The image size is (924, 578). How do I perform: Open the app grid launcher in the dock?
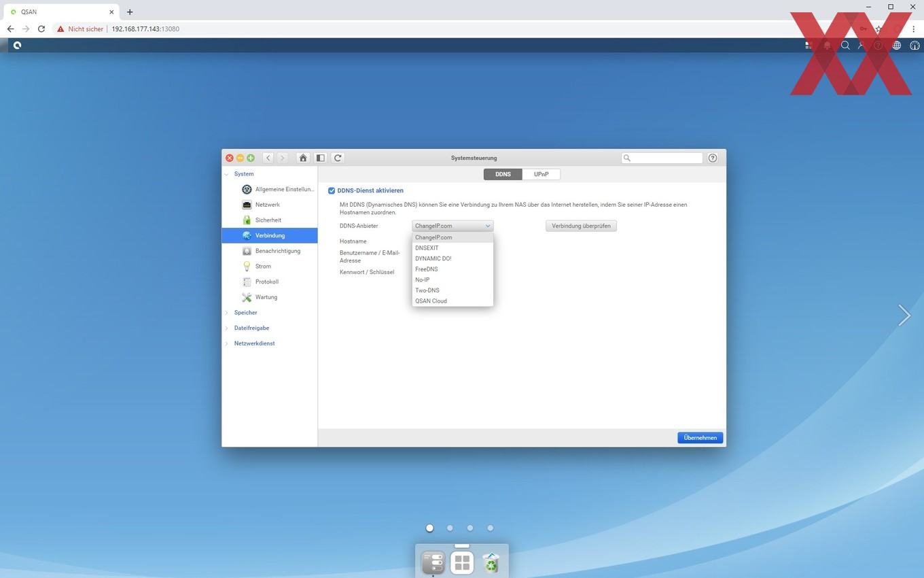click(462, 563)
